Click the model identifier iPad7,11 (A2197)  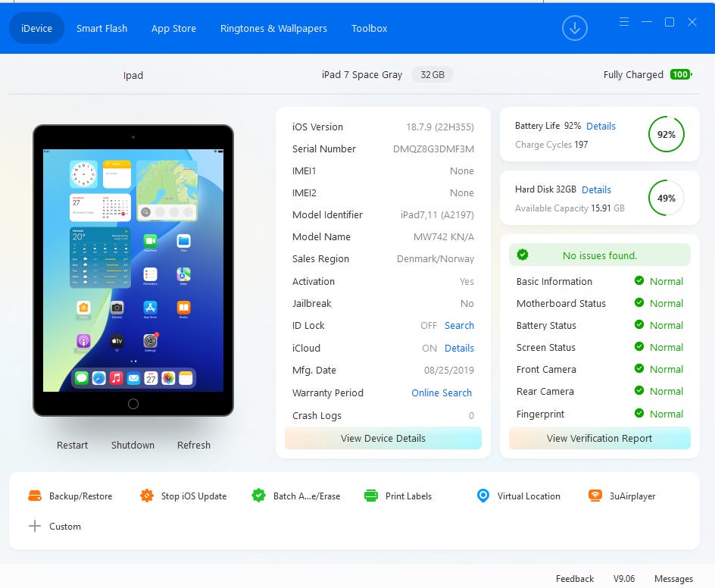click(x=437, y=214)
